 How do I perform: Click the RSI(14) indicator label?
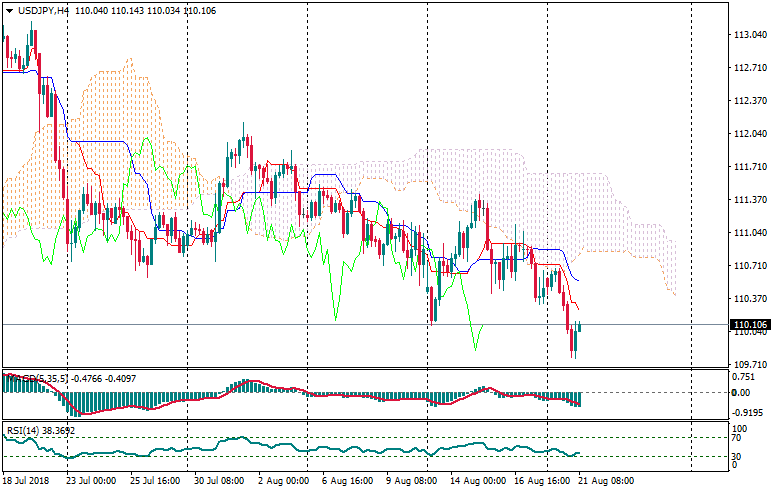25,431
